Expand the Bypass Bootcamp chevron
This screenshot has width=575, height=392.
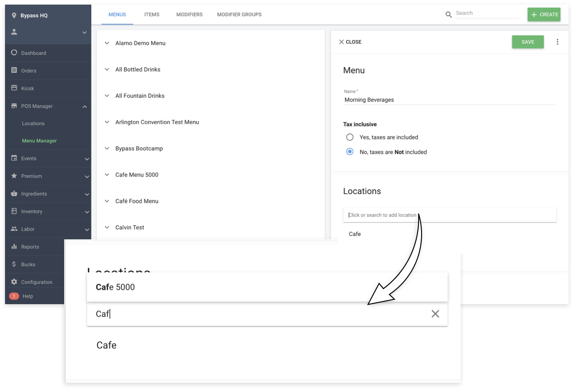pyautogui.click(x=107, y=148)
